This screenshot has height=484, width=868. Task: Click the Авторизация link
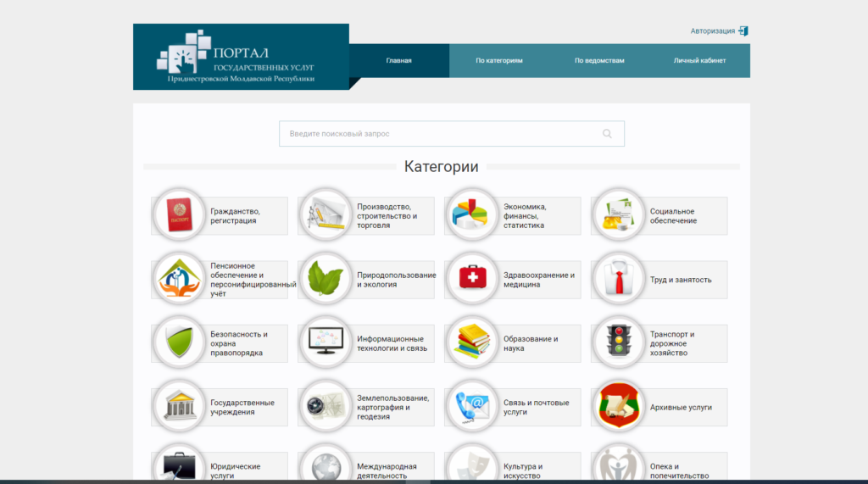pyautogui.click(x=712, y=31)
